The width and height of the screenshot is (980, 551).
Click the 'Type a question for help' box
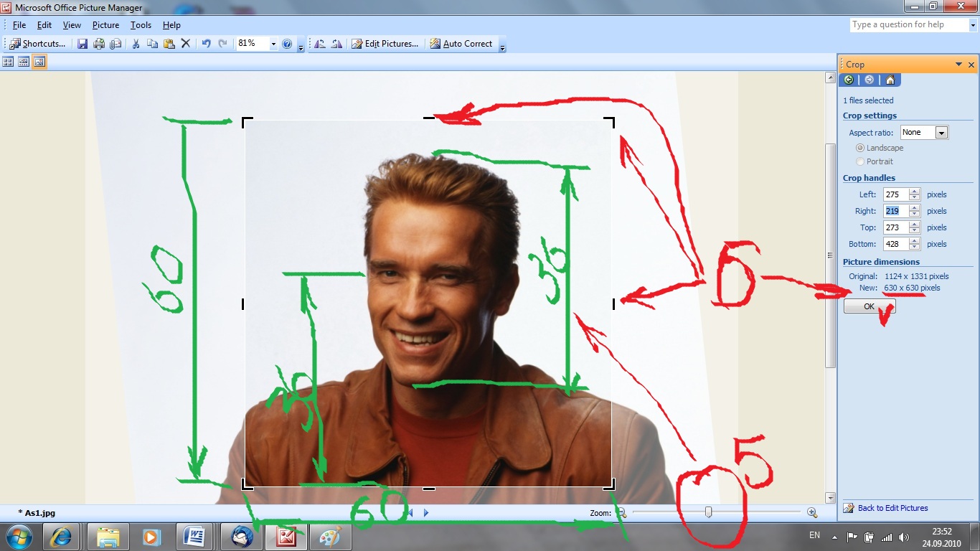(908, 24)
